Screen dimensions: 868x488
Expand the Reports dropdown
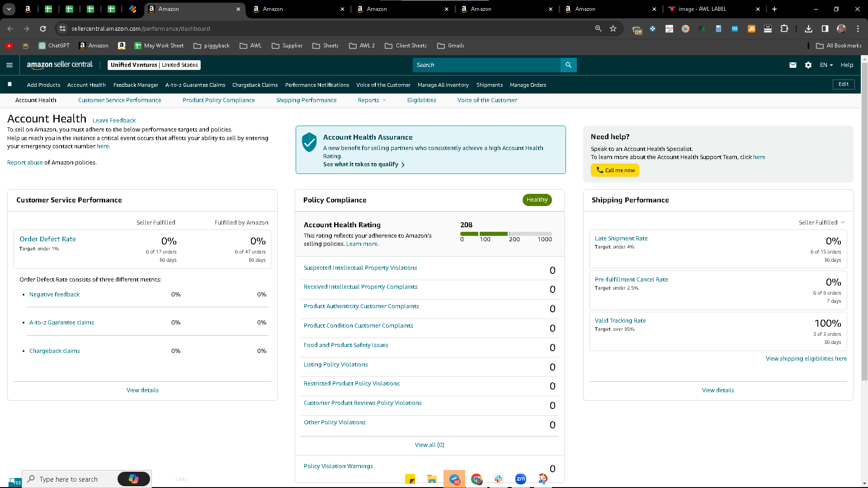372,100
